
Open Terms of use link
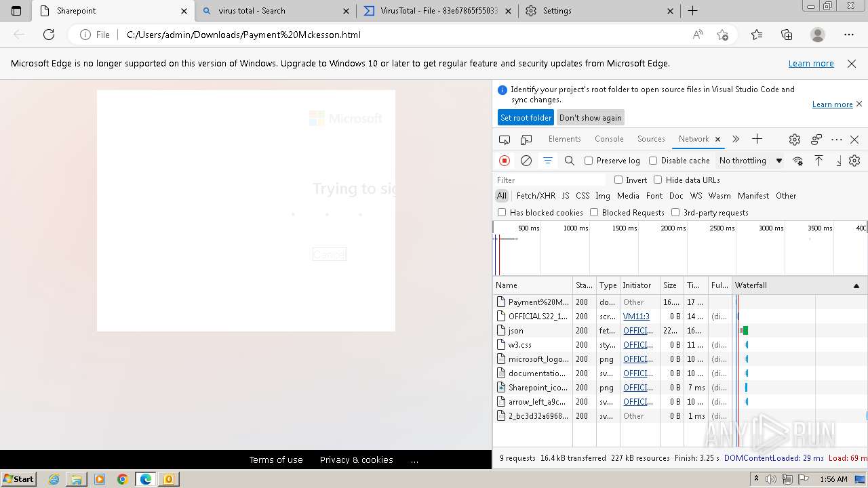[276, 460]
